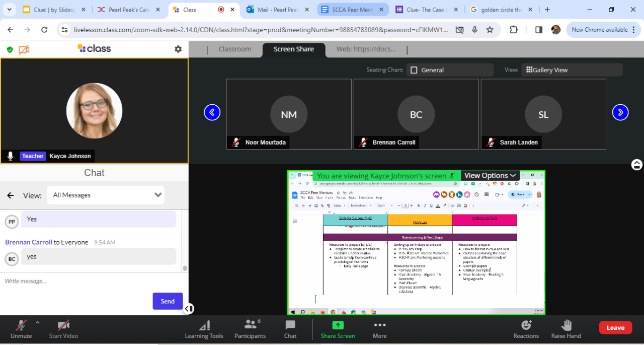Go back with chat view arrow
This screenshot has width=644, height=345.
(10, 195)
